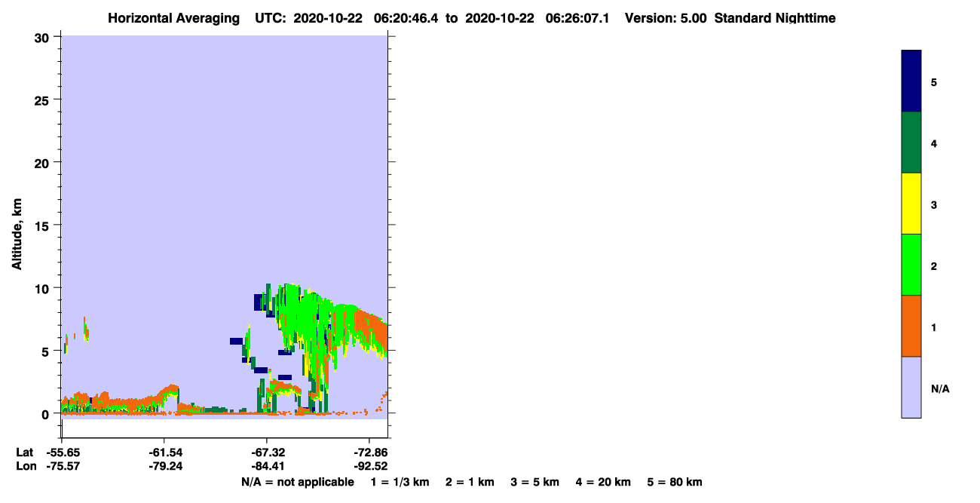The image size is (980, 503).
Task: Click the start time '06:20:46.4' in title
Action: (408, 18)
